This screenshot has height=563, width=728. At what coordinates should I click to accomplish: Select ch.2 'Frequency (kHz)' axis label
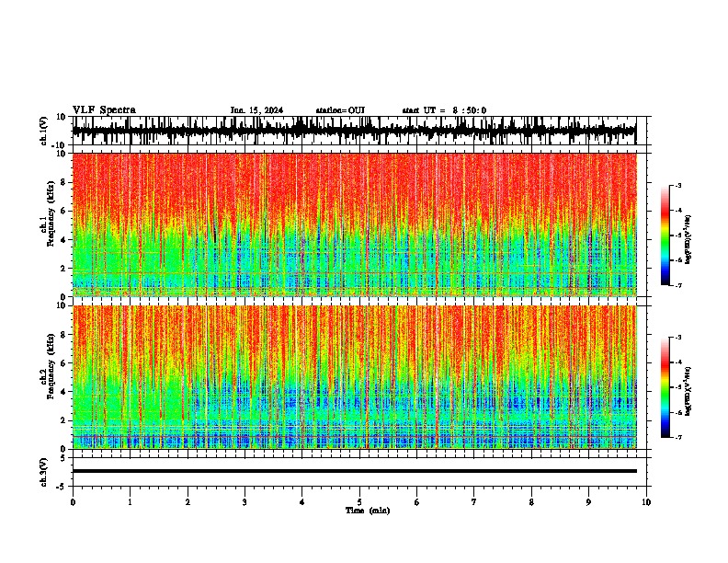[x=51, y=366]
